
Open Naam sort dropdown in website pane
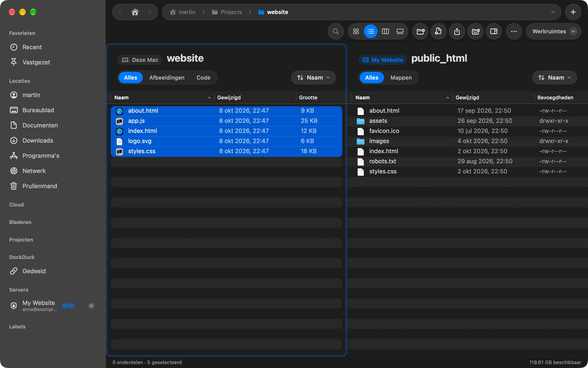point(313,78)
